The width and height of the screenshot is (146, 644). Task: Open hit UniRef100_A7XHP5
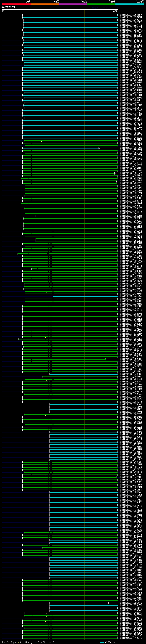tap(131, 459)
